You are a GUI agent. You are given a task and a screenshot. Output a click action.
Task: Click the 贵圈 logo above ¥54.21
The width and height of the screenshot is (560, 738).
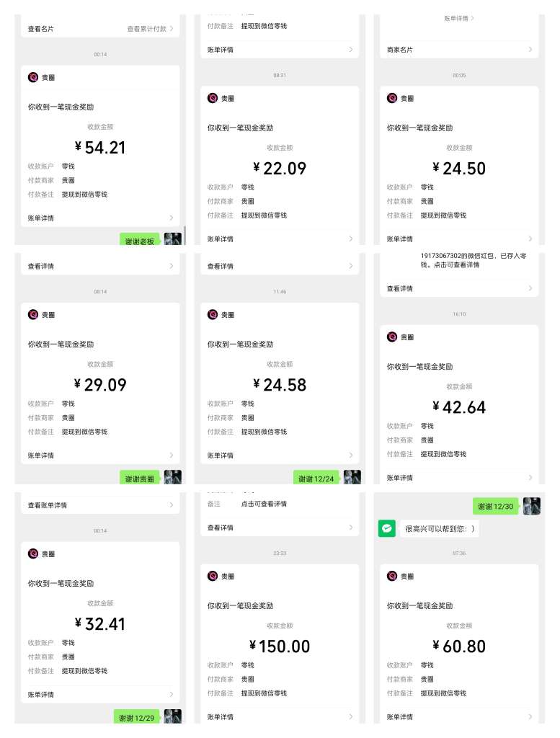(33, 77)
